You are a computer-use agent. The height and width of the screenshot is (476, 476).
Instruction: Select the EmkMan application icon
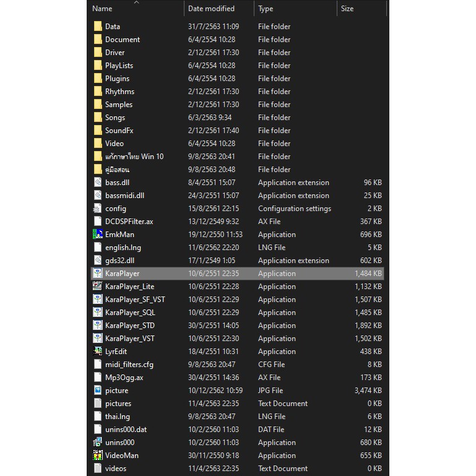[98, 235]
